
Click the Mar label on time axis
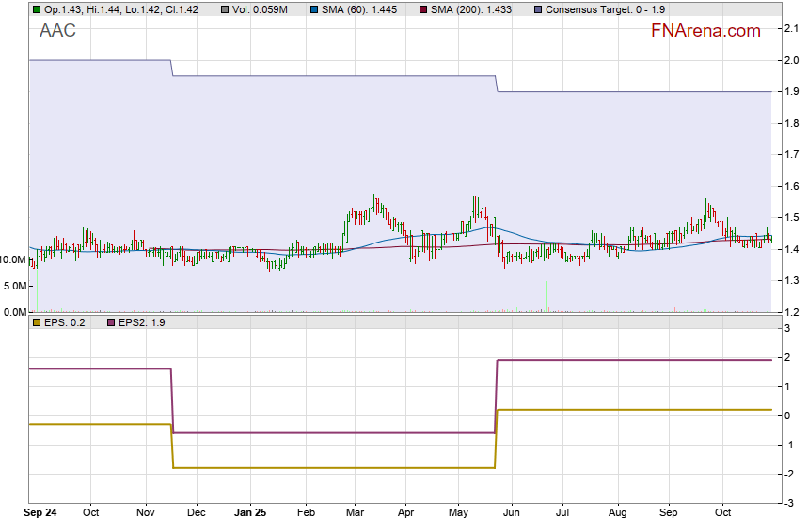(356, 513)
